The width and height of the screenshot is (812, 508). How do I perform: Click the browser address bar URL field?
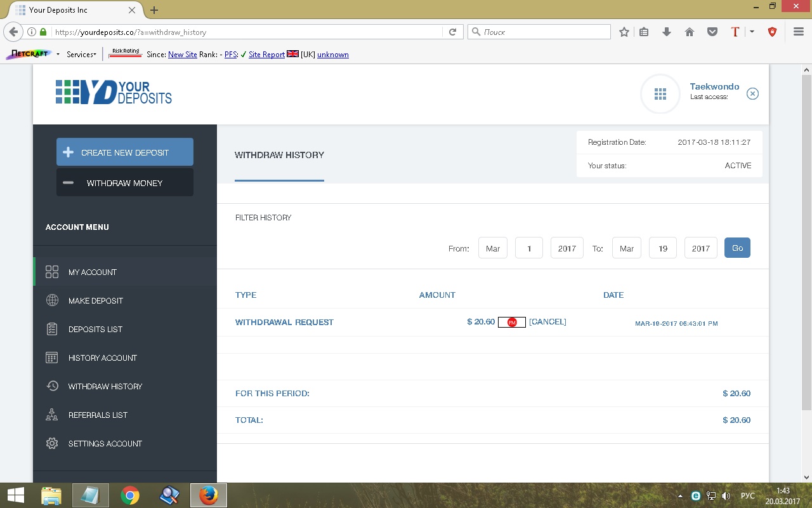[x=247, y=32]
